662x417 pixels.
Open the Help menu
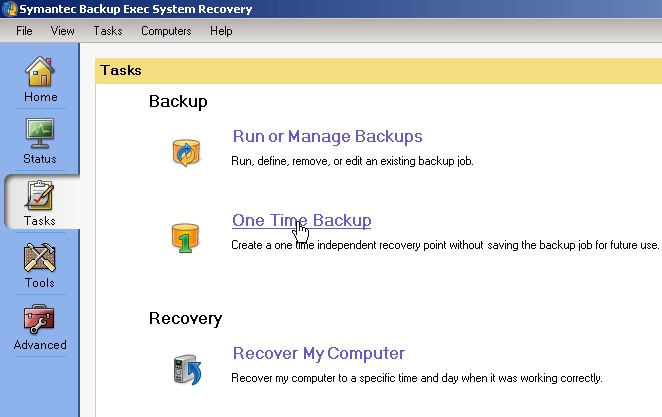pyautogui.click(x=221, y=31)
